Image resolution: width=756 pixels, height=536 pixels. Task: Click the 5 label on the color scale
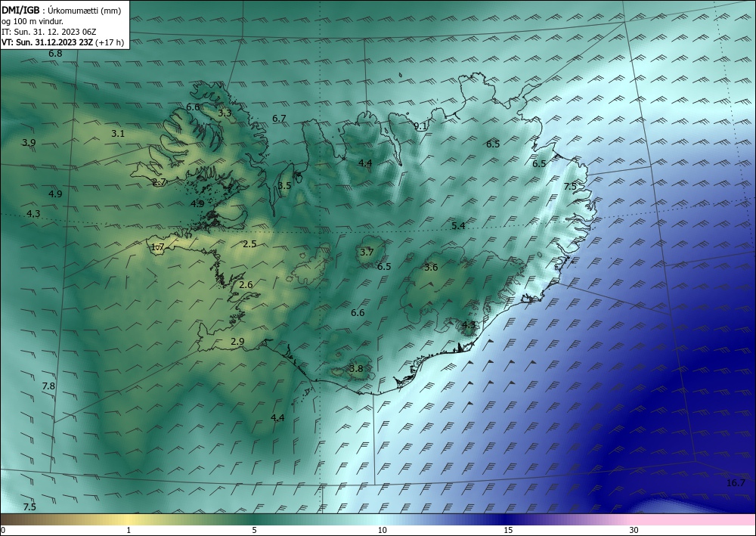(x=254, y=530)
